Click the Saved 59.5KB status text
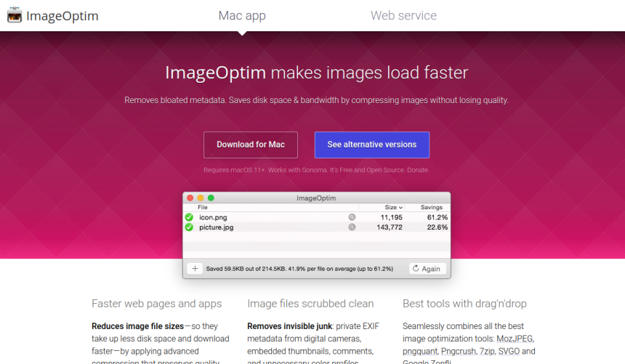 pos(299,269)
